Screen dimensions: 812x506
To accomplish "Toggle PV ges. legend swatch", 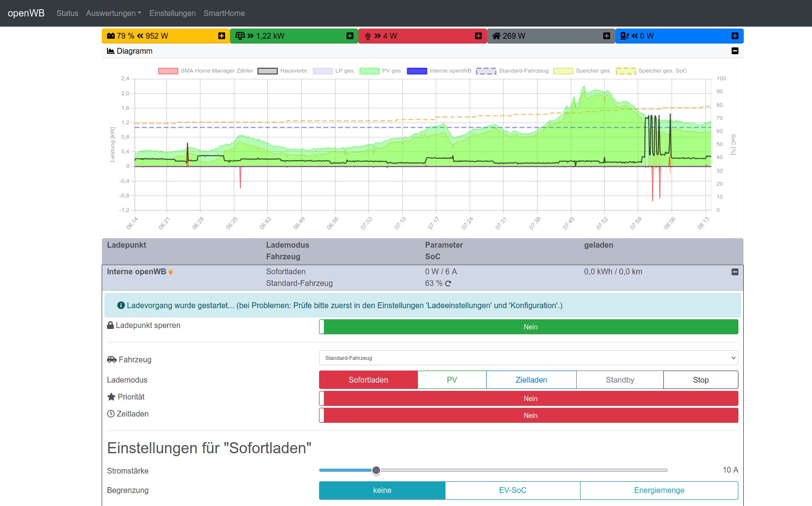I will pos(369,71).
